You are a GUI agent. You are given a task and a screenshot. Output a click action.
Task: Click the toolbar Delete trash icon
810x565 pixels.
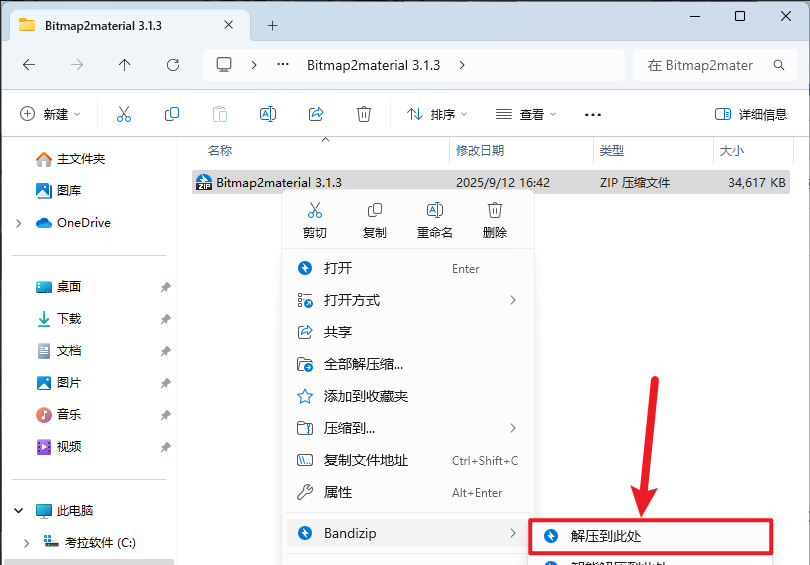click(364, 114)
